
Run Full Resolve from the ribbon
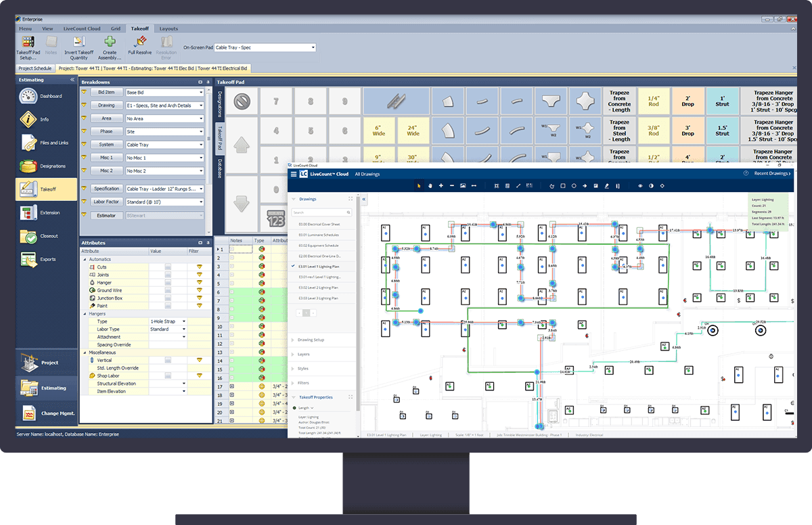139,45
